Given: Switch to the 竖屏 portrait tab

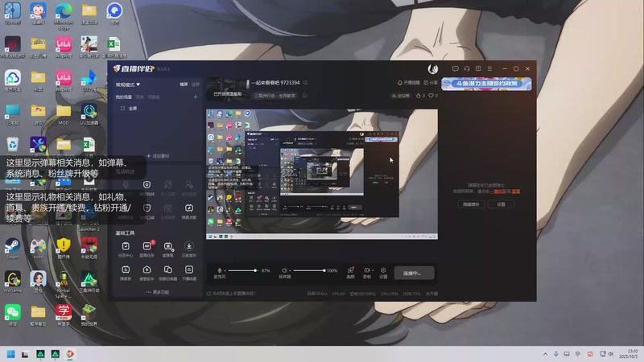Looking at the screenshot, I should 196,84.
